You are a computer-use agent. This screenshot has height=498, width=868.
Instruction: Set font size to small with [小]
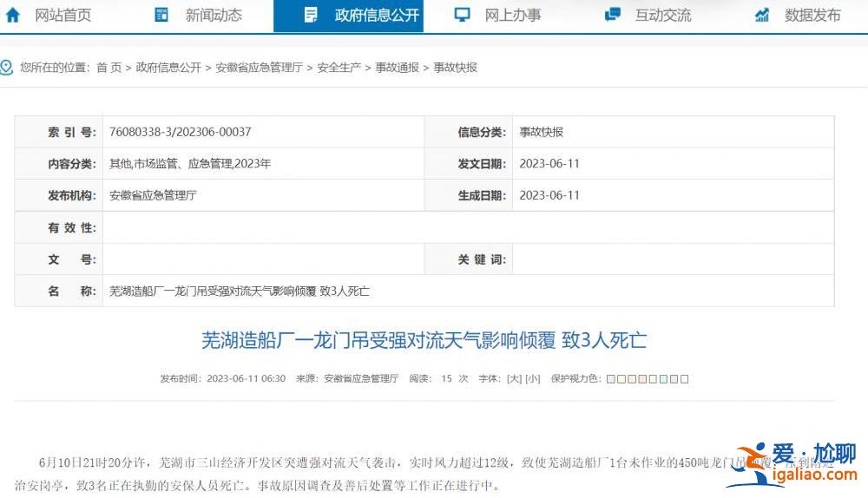tap(533, 378)
